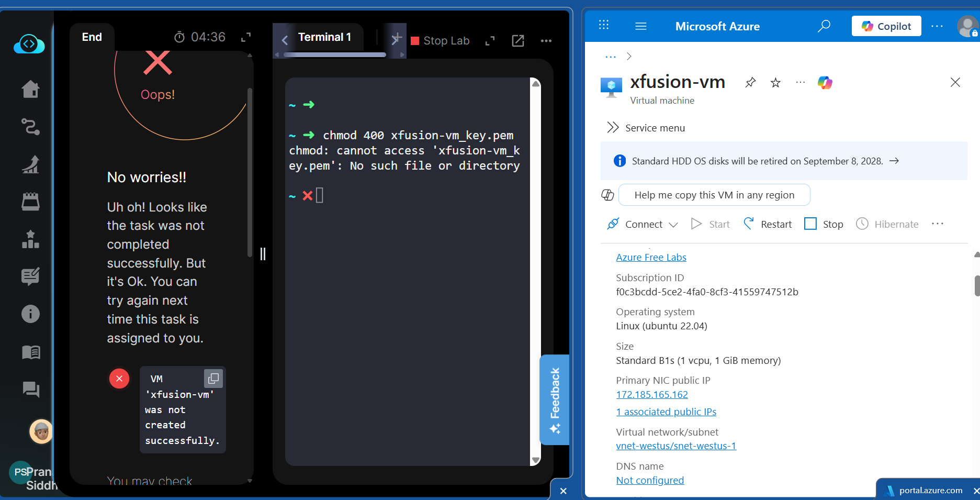Stop the xfusion-vm virtual machine
The image size is (980, 500).
tap(824, 224)
